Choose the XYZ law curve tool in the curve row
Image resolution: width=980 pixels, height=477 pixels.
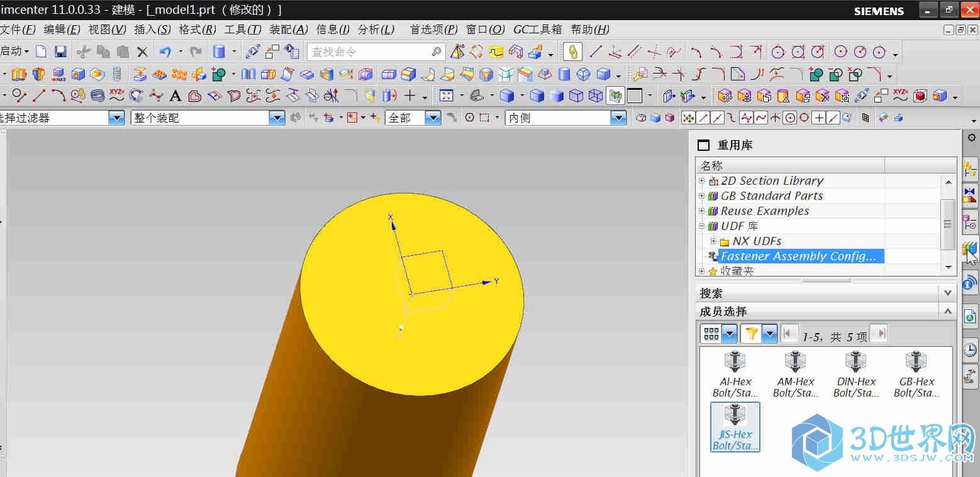coord(117,96)
